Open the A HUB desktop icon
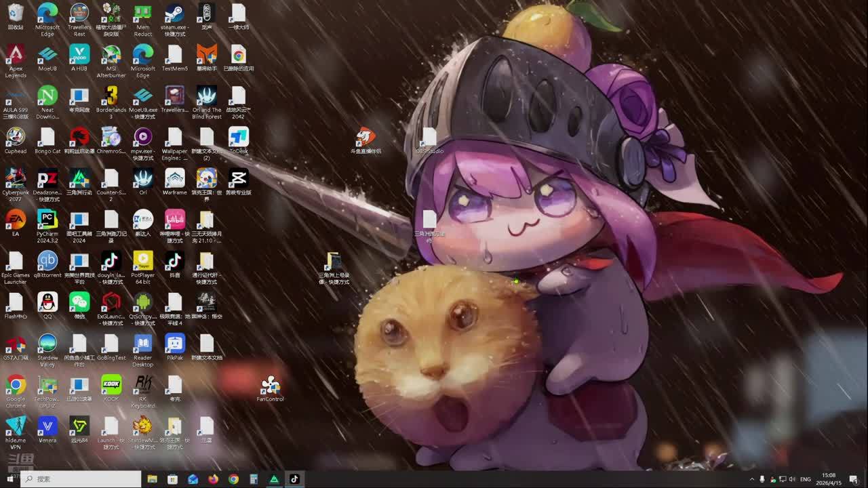 (x=79, y=54)
